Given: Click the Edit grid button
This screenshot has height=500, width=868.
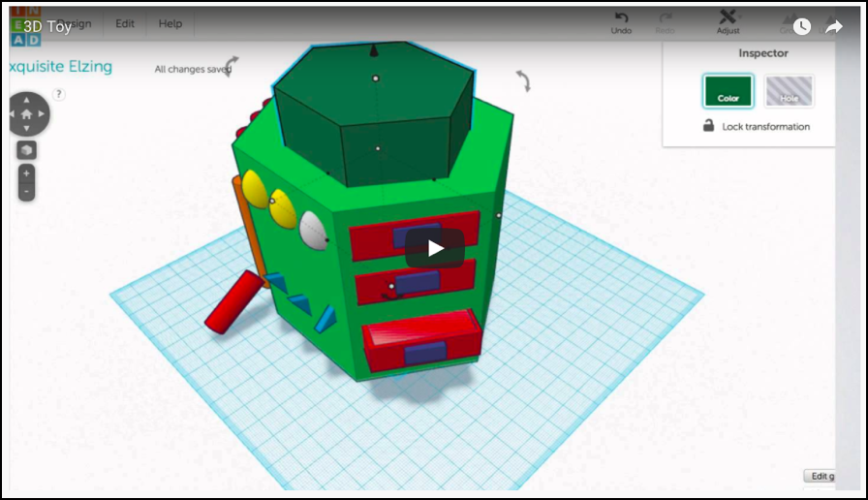Looking at the screenshot, I should point(820,476).
